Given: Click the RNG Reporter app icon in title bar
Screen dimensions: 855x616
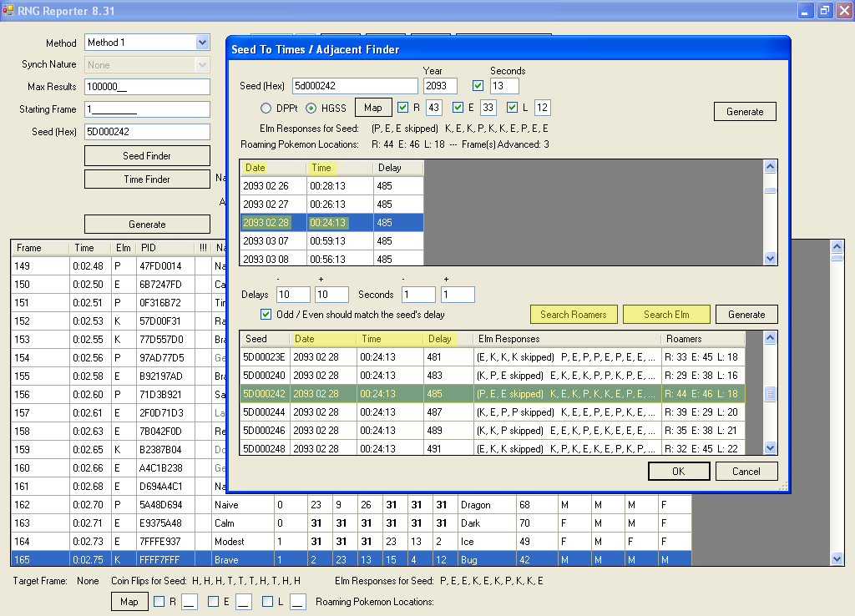Looking at the screenshot, I should pyautogui.click(x=8, y=10).
